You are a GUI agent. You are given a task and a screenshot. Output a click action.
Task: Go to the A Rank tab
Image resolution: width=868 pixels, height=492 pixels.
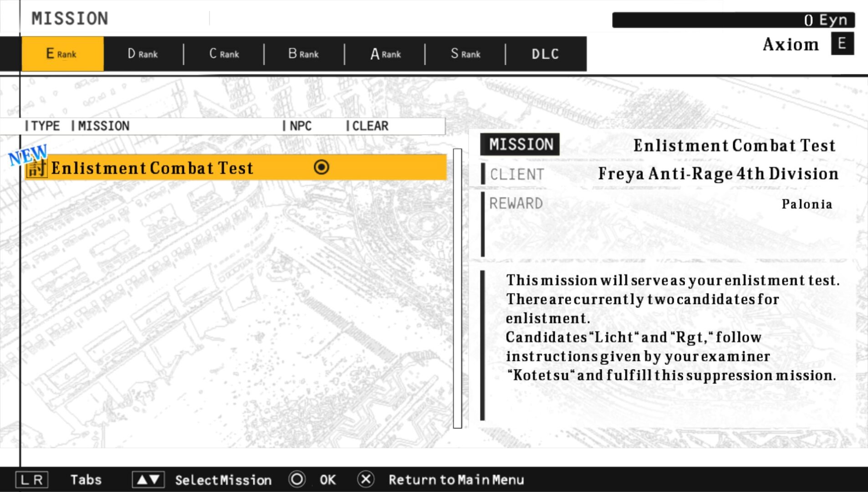(x=385, y=54)
